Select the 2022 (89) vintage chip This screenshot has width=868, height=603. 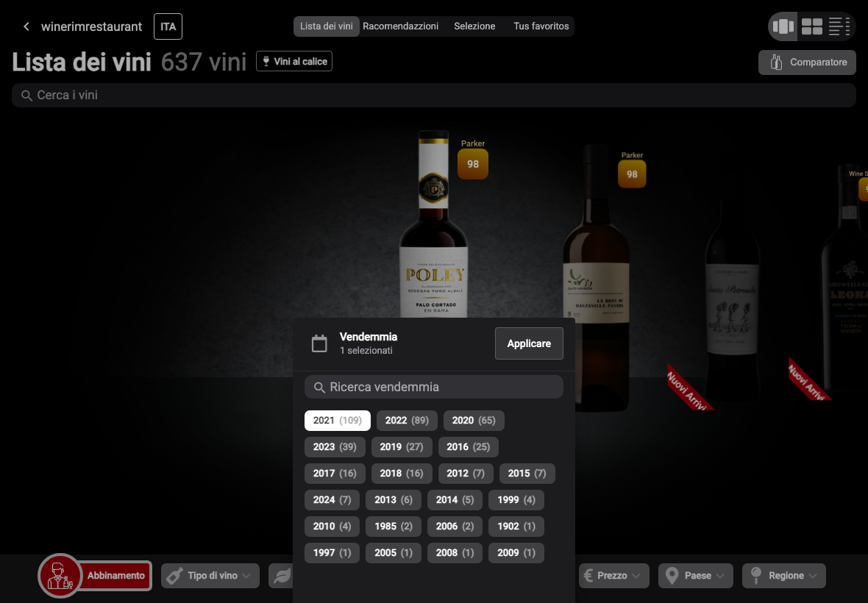(x=407, y=421)
